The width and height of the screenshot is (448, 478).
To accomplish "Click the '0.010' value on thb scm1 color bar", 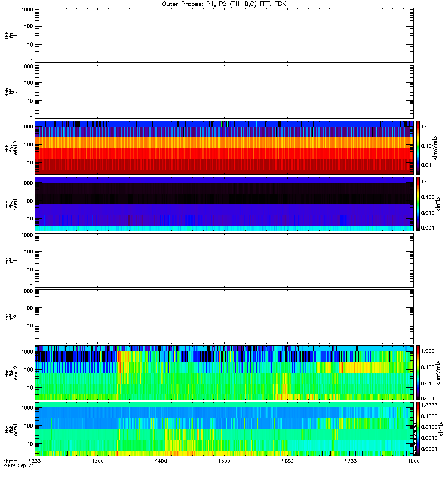I will coord(428,213).
